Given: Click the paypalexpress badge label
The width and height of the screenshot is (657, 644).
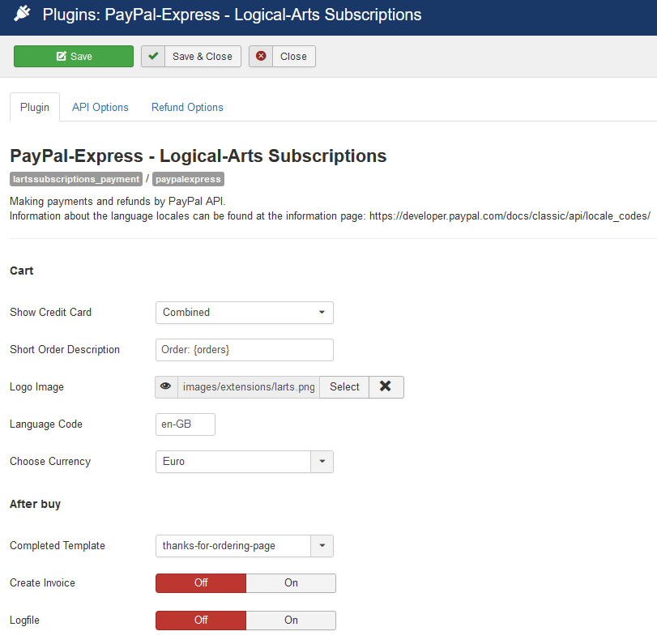Looking at the screenshot, I should click(187, 179).
